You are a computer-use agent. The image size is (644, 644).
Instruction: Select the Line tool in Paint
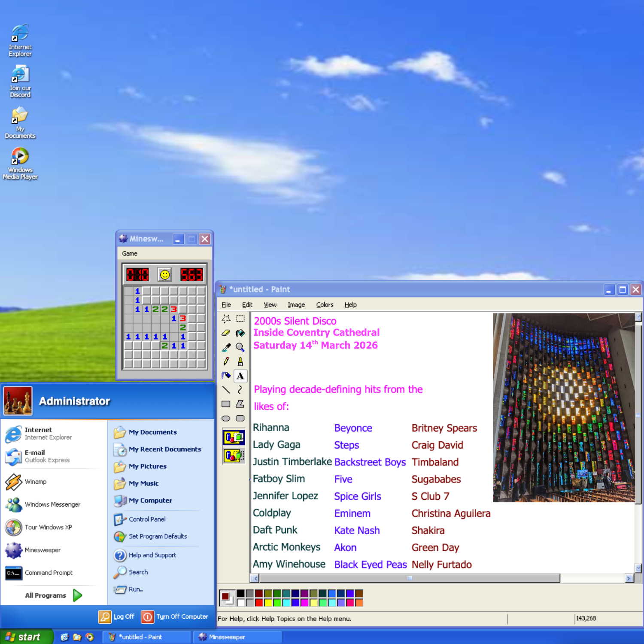tap(226, 390)
